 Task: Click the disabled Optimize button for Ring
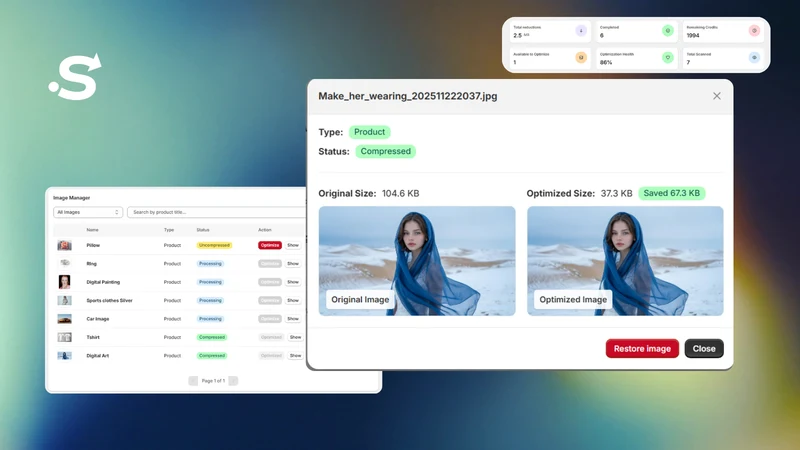pyautogui.click(x=269, y=263)
